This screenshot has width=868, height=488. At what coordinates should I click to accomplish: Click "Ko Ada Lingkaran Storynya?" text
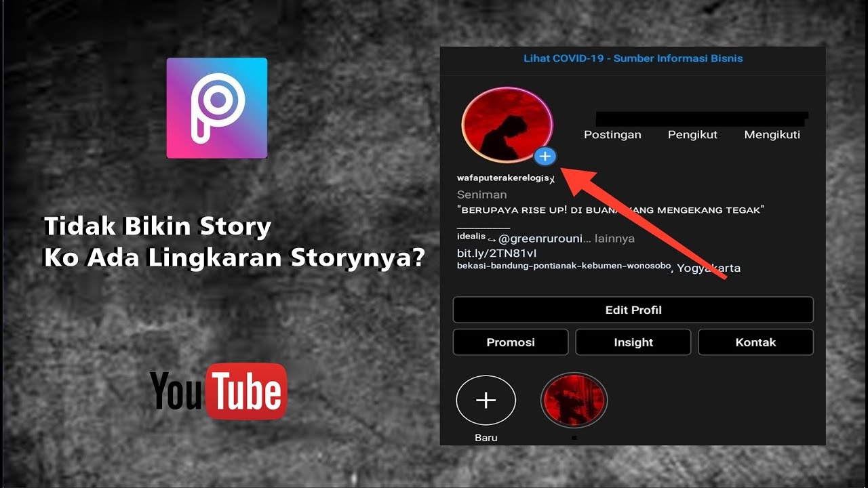click(x=235, y=258)
